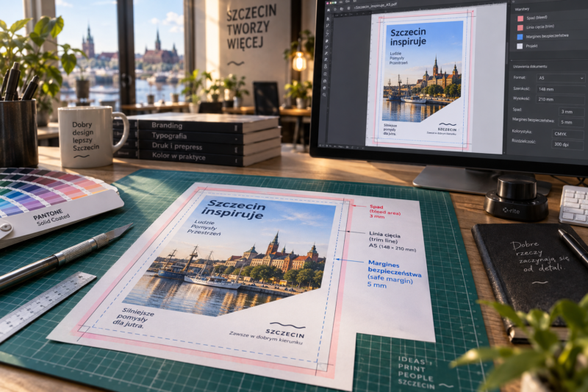Click the Warstwy panel header
This screenshot has width=588, height=392.
coord(522,9)
